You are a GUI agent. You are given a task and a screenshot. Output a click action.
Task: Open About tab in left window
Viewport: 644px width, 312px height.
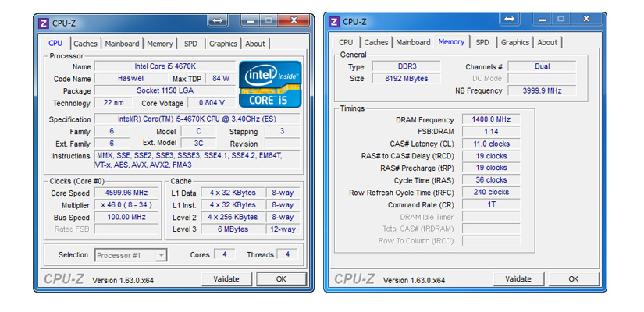coord(255,44)
